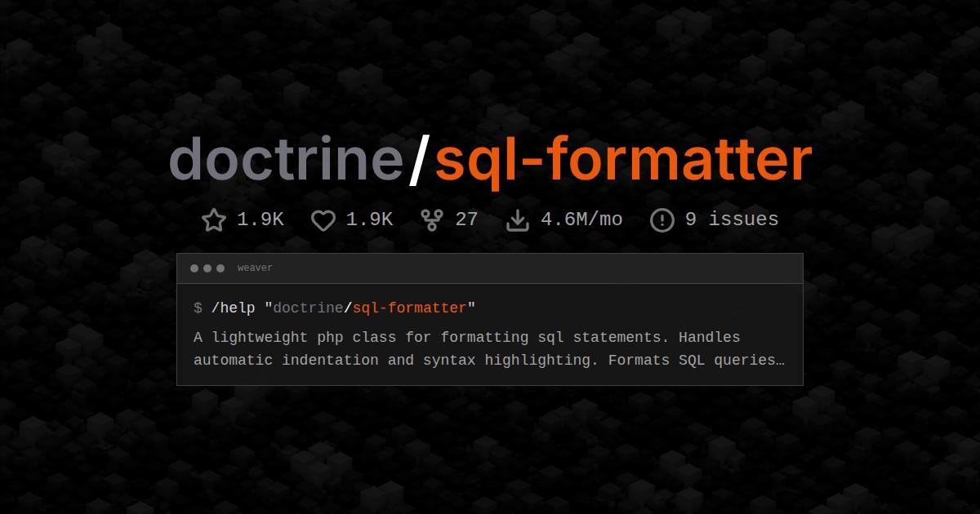Select the first traffic-light dot on the terminal
This screenshot has width=980, height=514.
point(194,267)
